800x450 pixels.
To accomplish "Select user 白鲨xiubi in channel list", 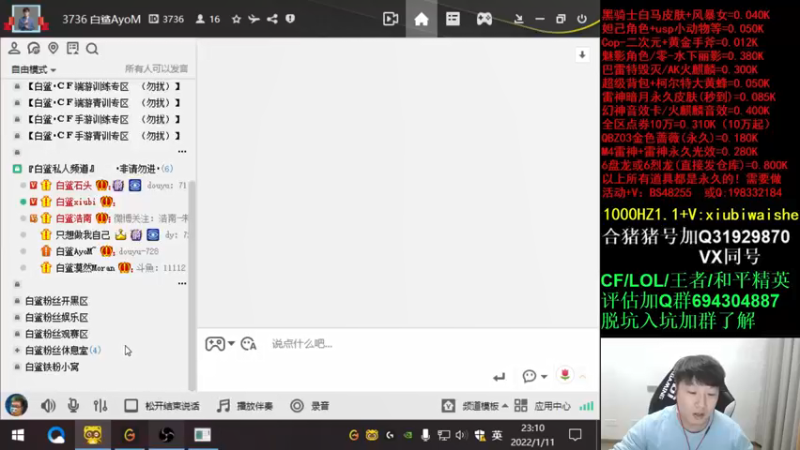I will pos(75,202).
